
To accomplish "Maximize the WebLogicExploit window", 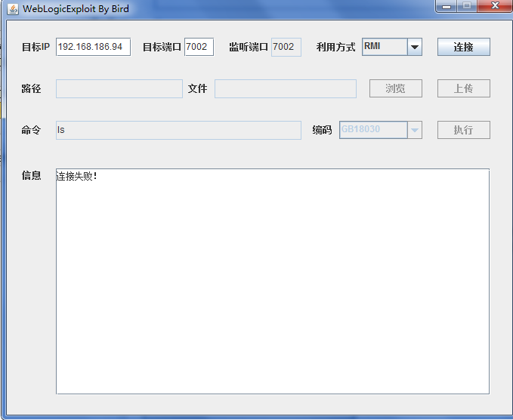I will 467,6.
